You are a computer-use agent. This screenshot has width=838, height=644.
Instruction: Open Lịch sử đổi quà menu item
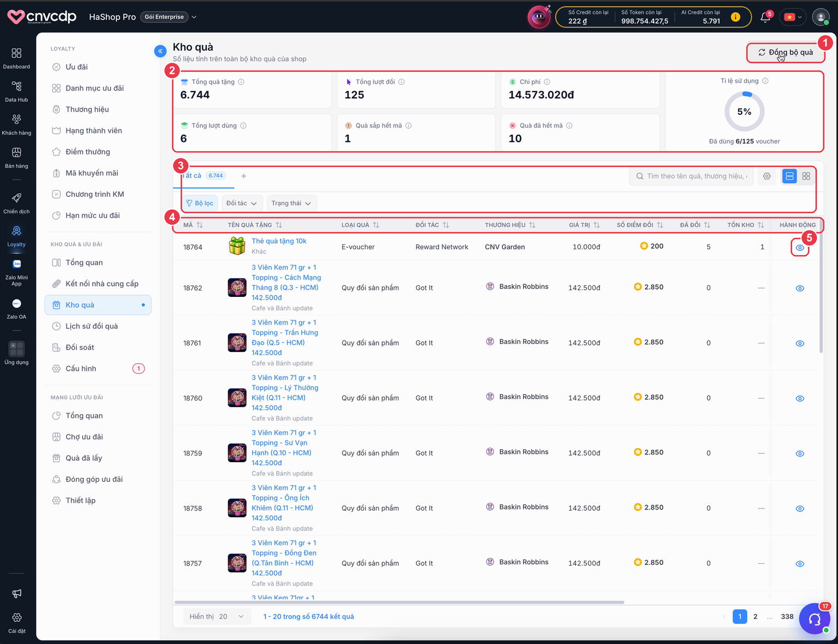click(97, 326)
